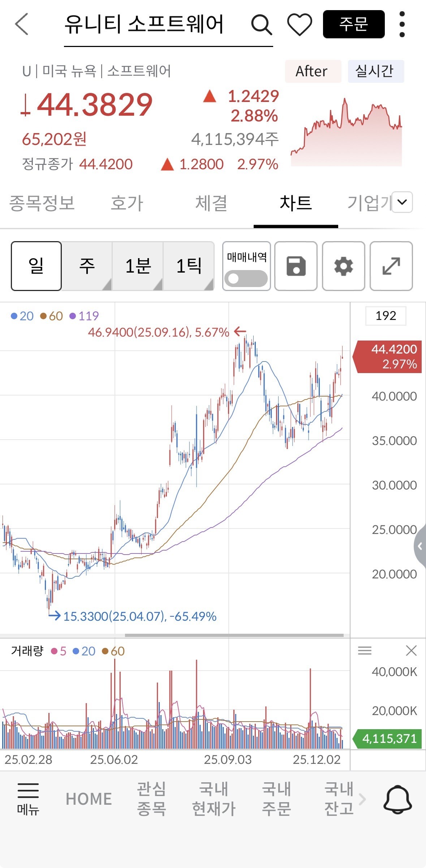Image resolution: width=426 pixels, height=868 pixels.
Task: Switch to the 기업 tab
Action: [x=369, y=203]
